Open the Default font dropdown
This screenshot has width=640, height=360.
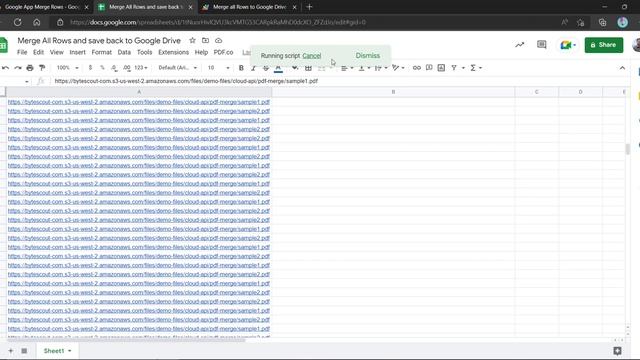tap(178, 68)
